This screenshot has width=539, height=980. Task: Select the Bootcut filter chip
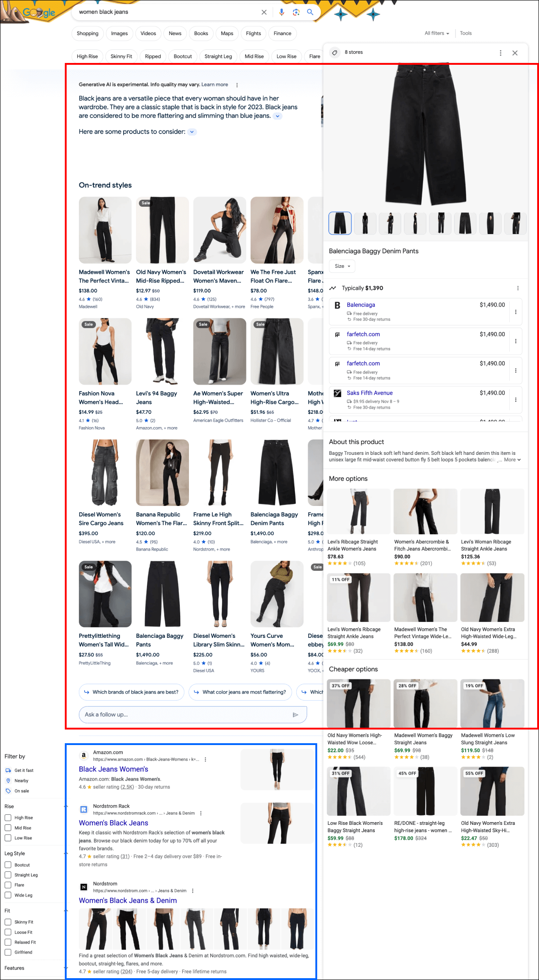click(183, 57)
